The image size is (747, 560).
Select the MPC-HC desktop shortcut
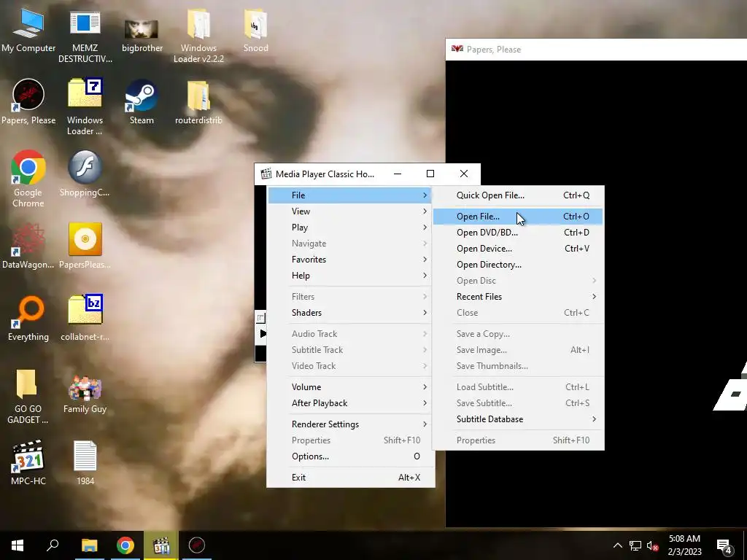click(28, 463)
